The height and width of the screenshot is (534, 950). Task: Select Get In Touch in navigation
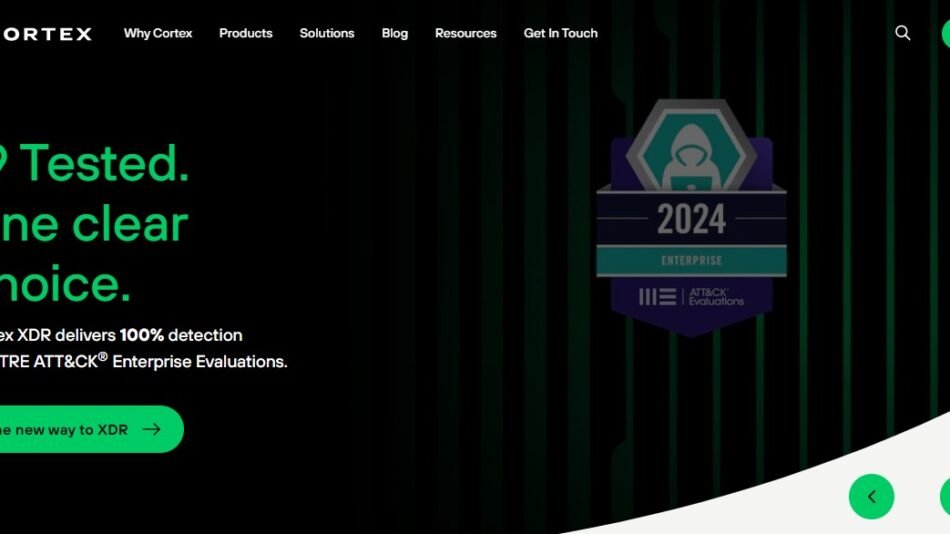pyautogui.click(x=560, y=33)
